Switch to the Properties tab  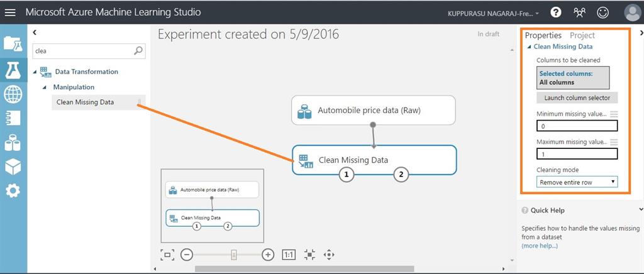pos(543,35)
